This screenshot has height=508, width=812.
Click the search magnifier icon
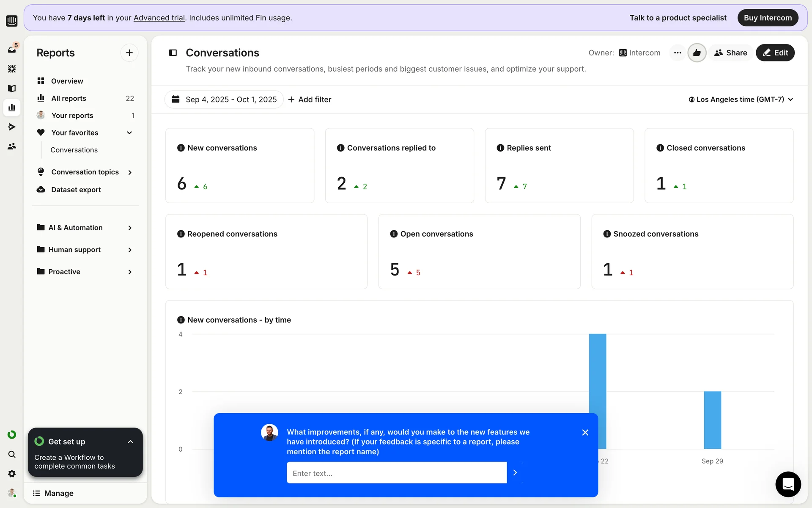pyautogui.click(x=12, y=454)
